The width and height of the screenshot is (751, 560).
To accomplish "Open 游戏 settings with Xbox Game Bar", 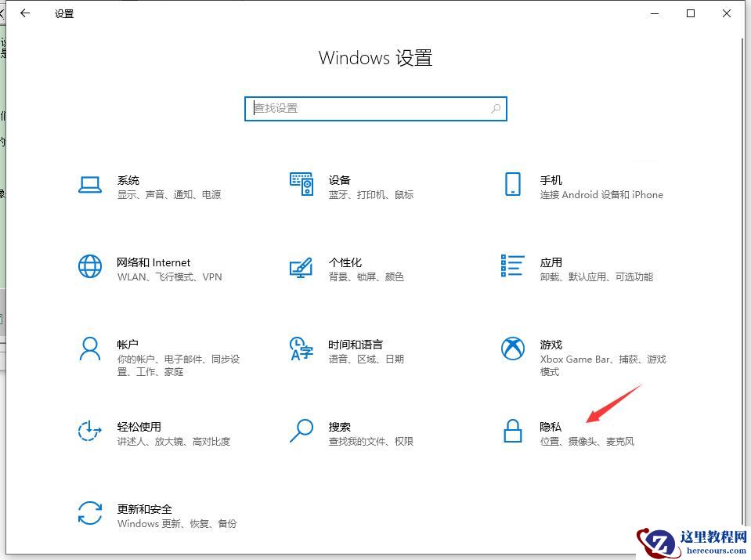I will [551, 345].
